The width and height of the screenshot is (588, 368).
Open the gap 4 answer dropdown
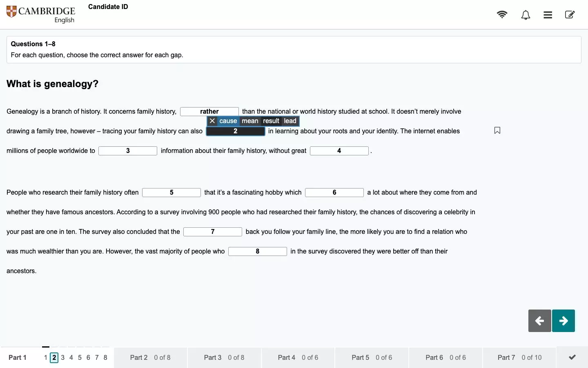click(x=339, y=151)
